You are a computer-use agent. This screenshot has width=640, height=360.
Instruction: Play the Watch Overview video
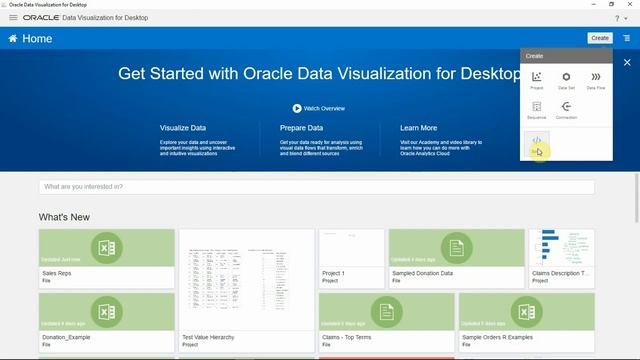pyautogui.click(x=319, y=109)
